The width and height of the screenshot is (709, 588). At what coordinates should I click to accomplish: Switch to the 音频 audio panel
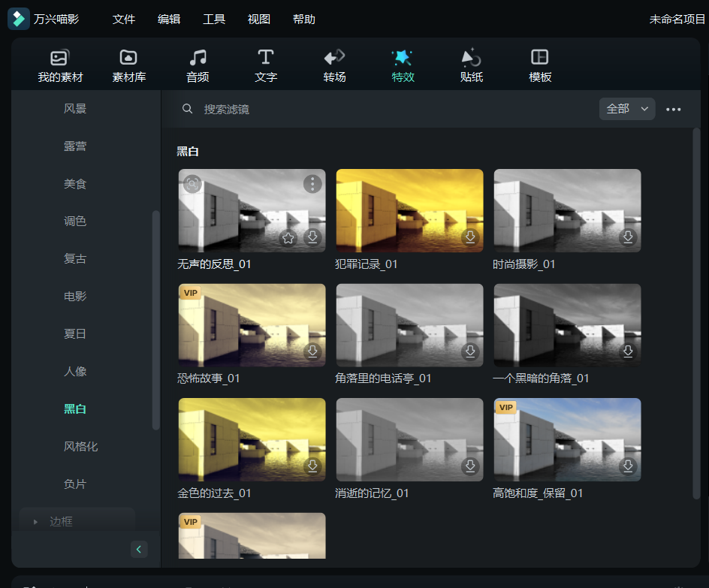tap(198, 66)
